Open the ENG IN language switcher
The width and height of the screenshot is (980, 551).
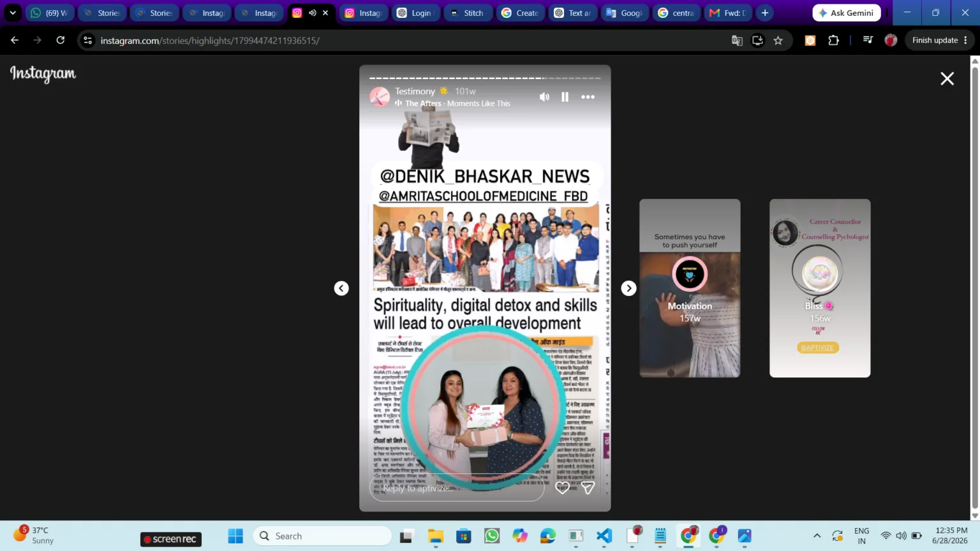861,536
